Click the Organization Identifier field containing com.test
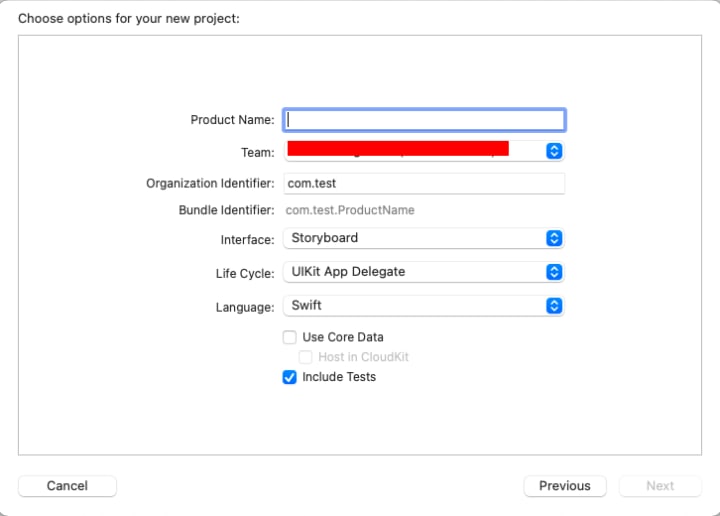This screenshot has width=720, height=516. [425, 184]
